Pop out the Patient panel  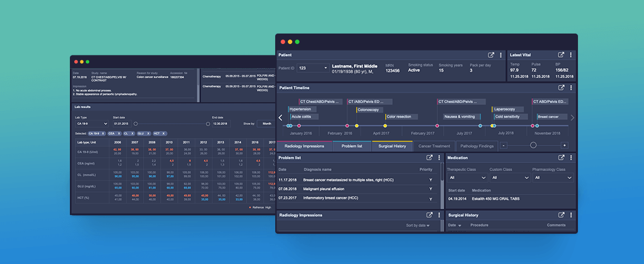[491, 55]
